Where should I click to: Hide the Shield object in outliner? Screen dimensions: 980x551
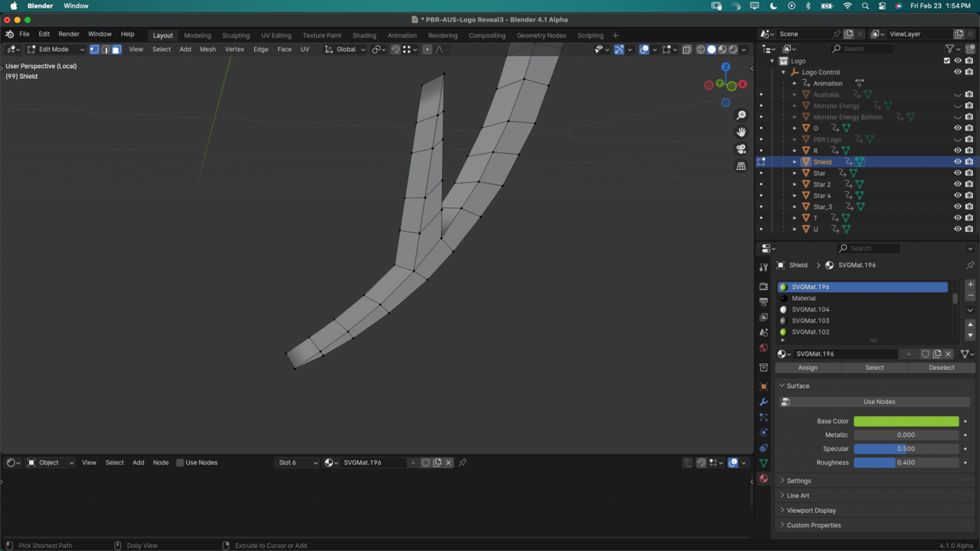coord(957,161)
